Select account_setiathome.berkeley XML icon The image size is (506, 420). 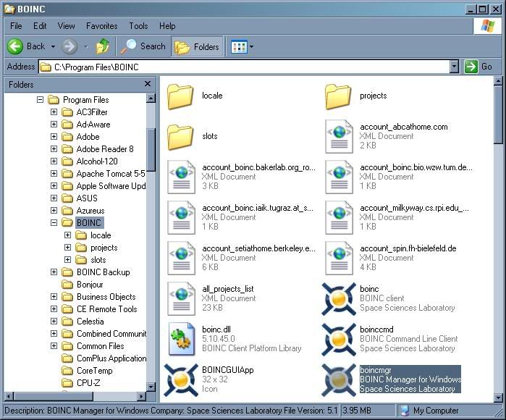181,259
